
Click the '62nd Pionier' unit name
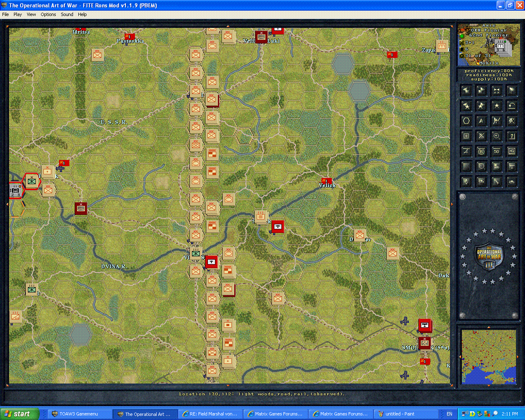[489, 35]
